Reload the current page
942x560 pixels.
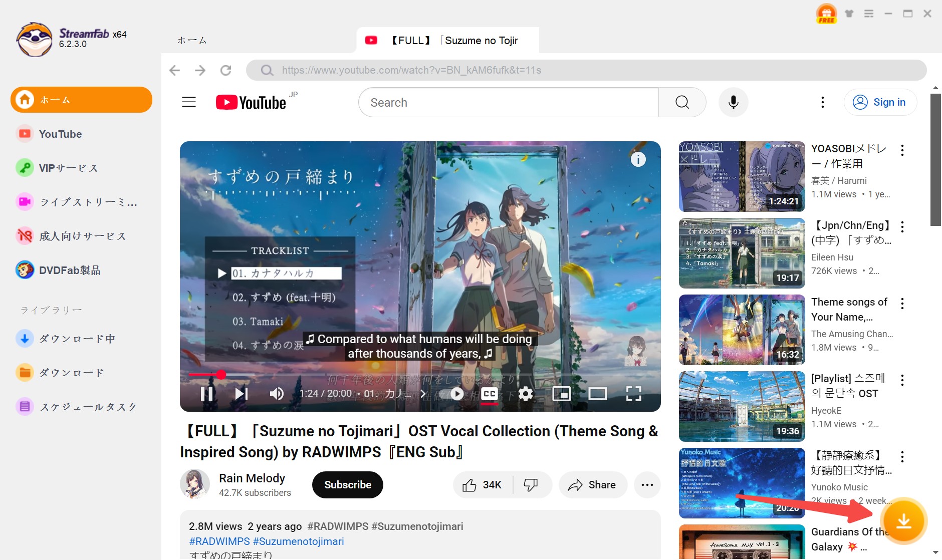[x=226, y=70]
